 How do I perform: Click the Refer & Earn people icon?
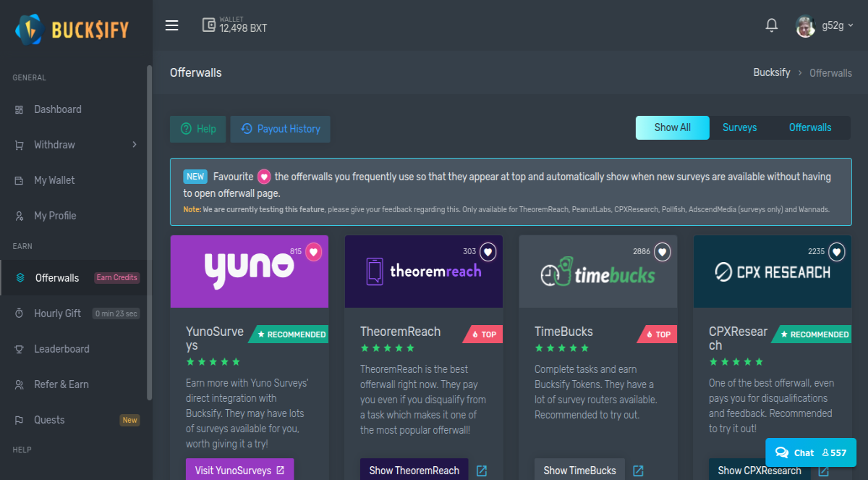(x=20, y=384)
